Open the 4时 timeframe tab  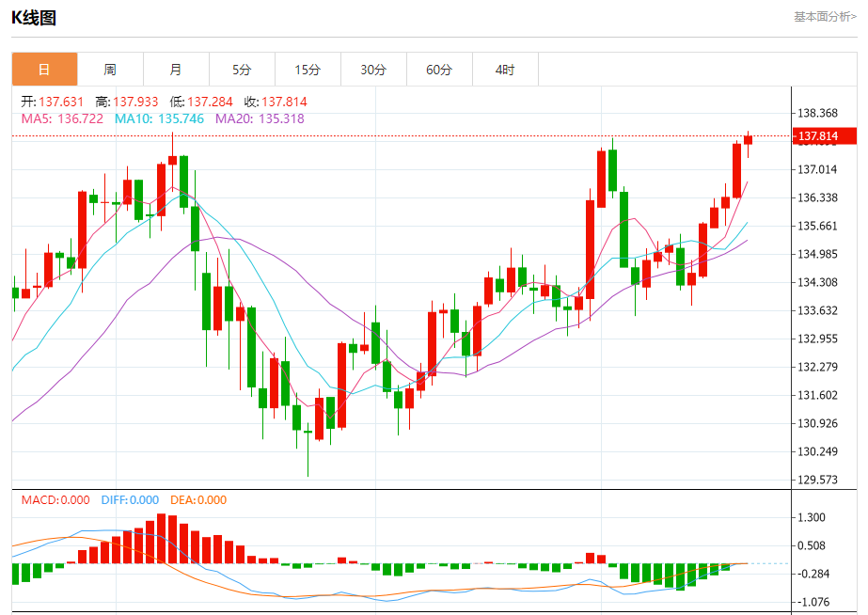click(x=505, y=70)
